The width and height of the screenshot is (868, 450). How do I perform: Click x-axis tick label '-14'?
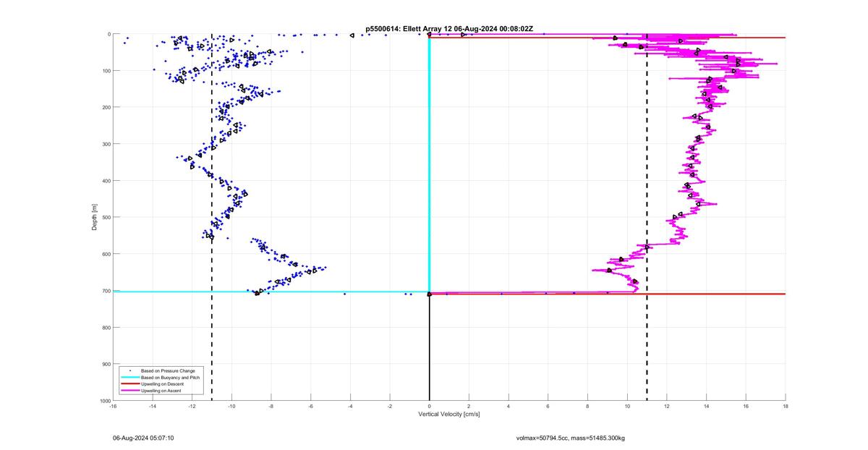pyautogui.click(x=153, y=407)
